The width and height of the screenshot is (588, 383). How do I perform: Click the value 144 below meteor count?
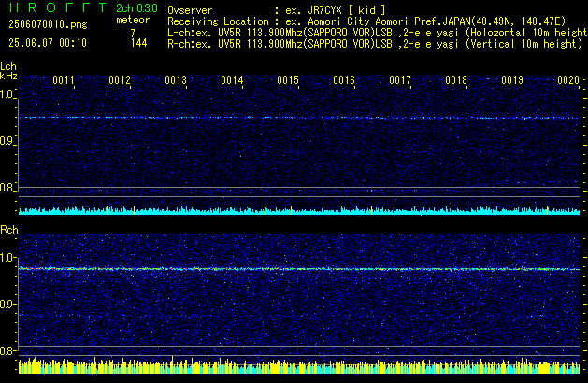138,43
